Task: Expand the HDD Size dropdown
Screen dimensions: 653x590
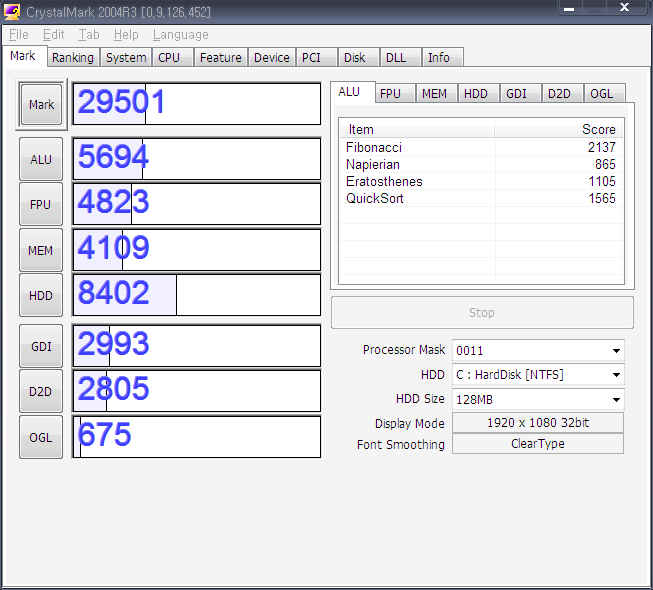Action: click(616, 400)
